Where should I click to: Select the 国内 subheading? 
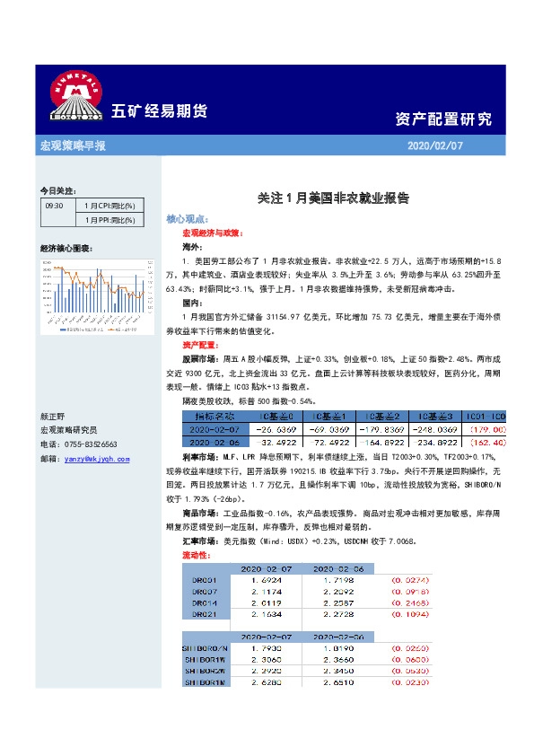192,303
